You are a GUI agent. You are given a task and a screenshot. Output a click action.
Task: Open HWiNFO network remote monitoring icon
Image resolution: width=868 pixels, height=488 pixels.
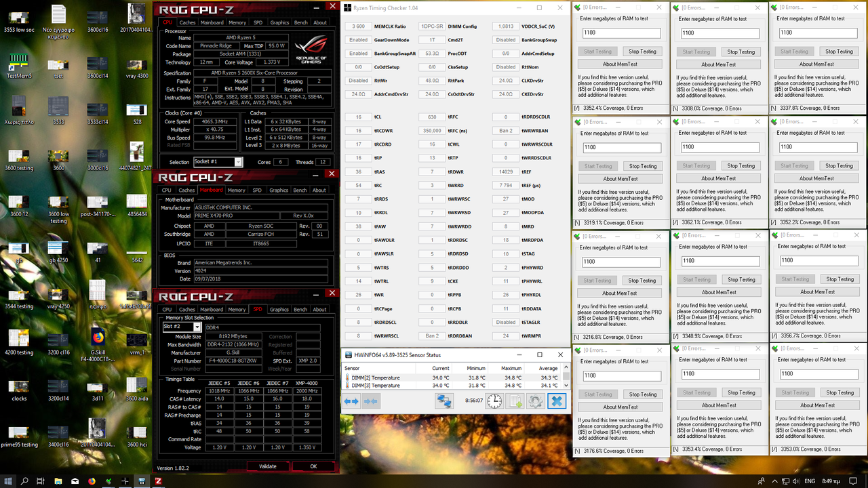tap(444, 401)
